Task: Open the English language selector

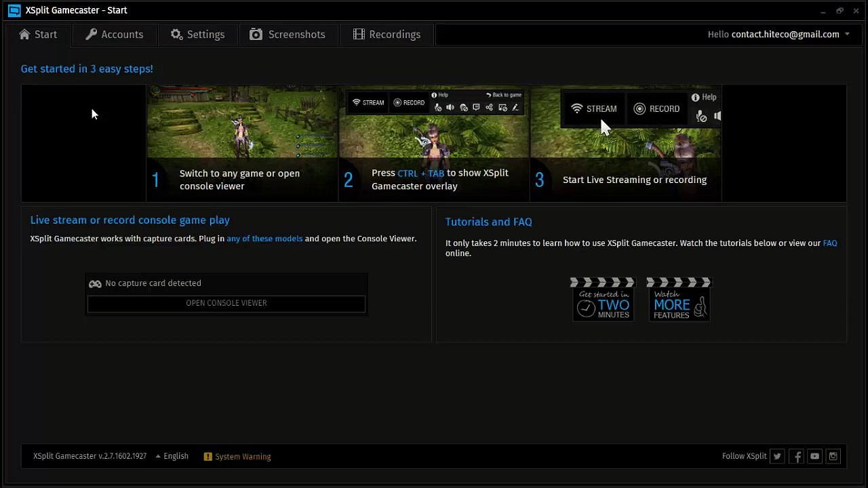Action: [x=172, y=456]
